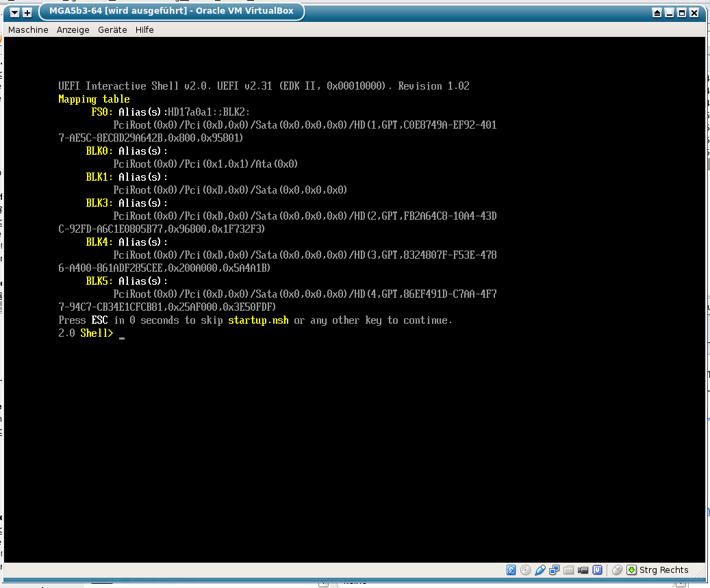Roll up window with the shade button
Viewport: 710px width, 588px height.
[x=657, y=12]
